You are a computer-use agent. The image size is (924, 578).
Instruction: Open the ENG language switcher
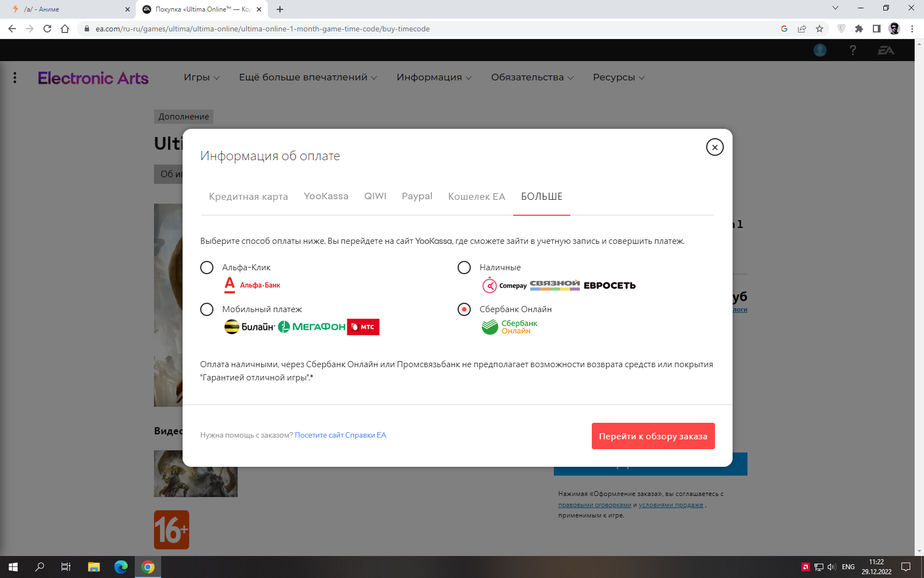848,567
